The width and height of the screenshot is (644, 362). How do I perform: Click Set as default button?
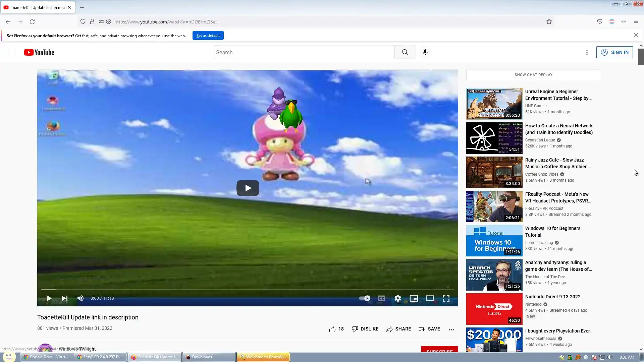pos(208,36)
